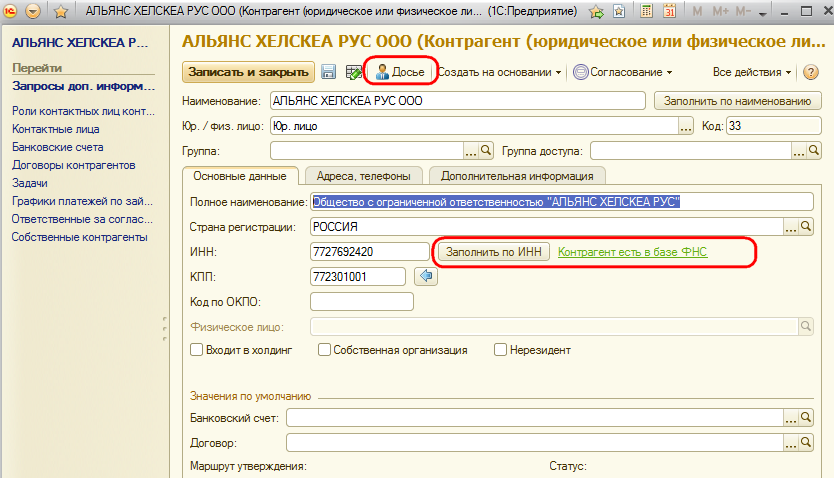Toggle Входит в холдинг checkbox

tap(197, 350)
